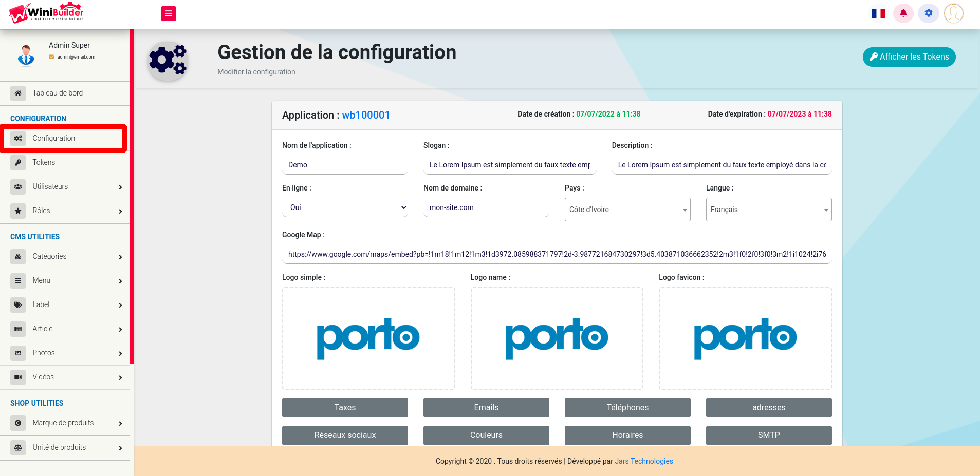The width and height of the screenshot is (980, 476).
Task: Click the Taxes button
Action: (x=345, y=408)
